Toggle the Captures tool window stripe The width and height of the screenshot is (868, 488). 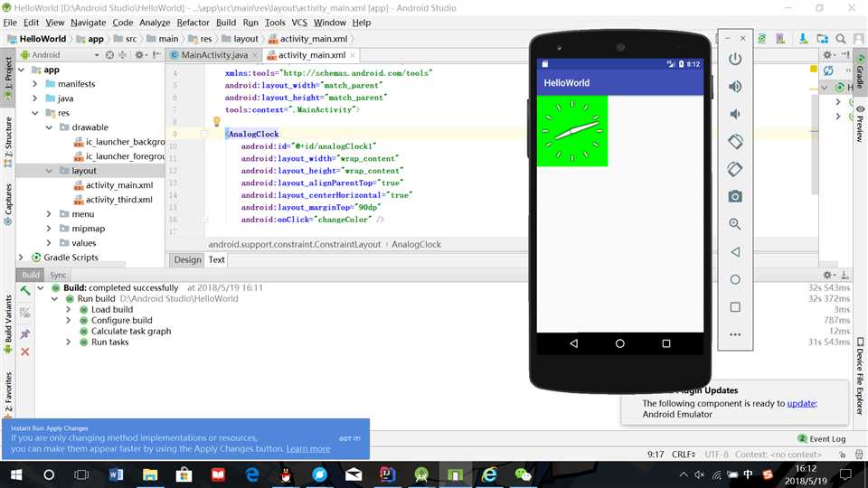pyautogui.click(x=8, y=205)
